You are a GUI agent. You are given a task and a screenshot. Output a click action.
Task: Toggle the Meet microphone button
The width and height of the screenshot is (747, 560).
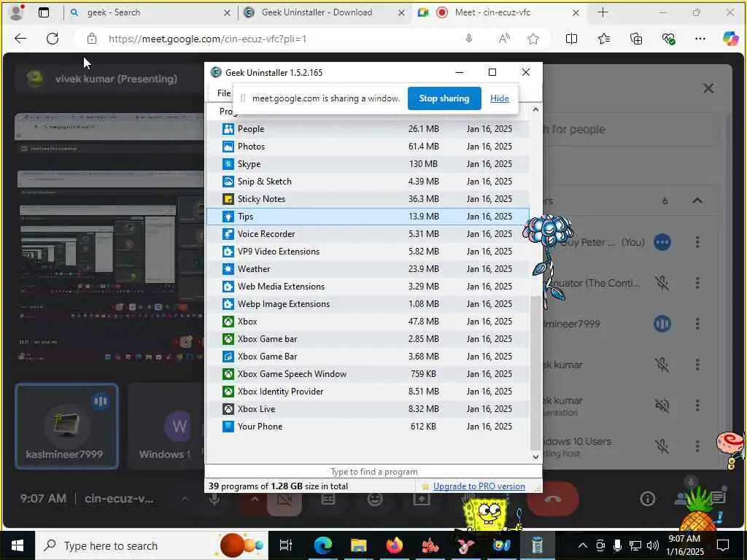point(214,499)
